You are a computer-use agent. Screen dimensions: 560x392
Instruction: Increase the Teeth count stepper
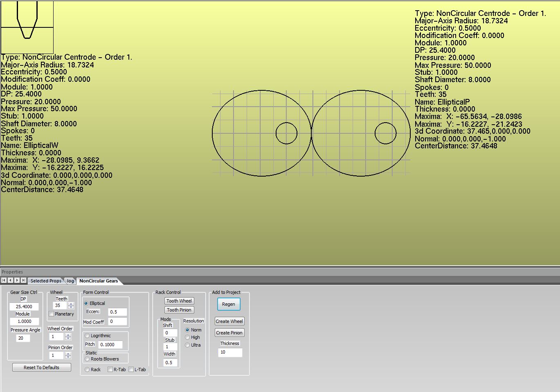pyautogui.click(x=71, y=304)
